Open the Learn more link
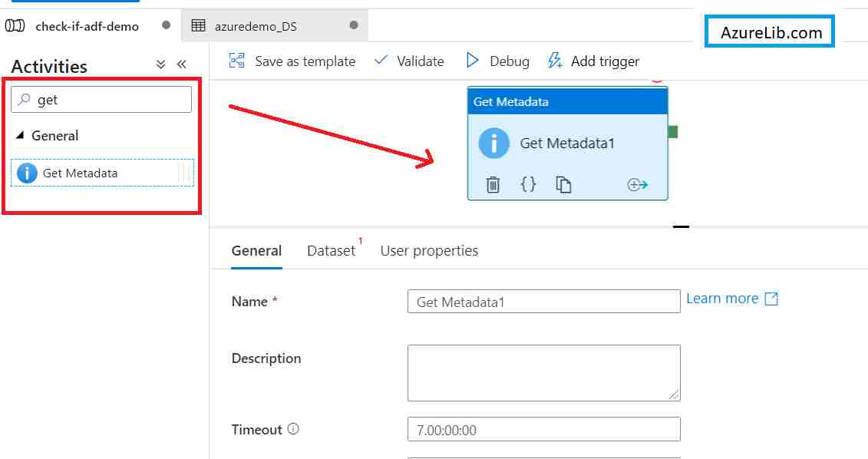This screenshot has width=868, height=459. 722,299
